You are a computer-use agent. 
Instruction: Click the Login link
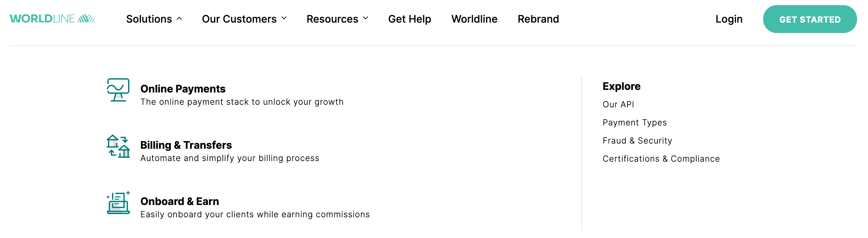pyautogui.click(x=729, y=19)
